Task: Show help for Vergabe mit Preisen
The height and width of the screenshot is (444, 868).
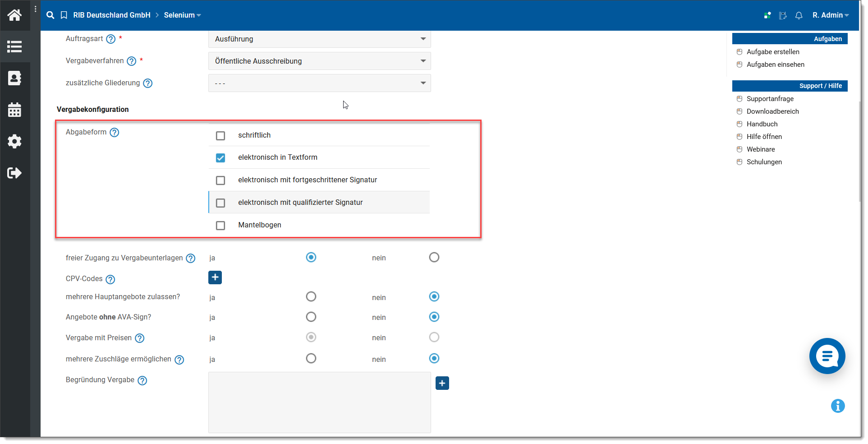Action: [140, 338]
